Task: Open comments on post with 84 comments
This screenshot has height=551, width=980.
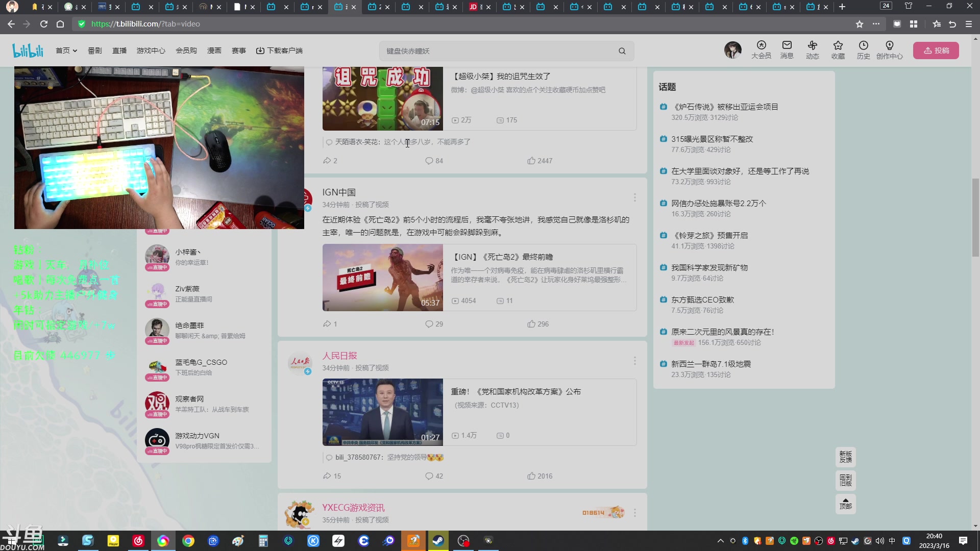Action: [434, 161]
